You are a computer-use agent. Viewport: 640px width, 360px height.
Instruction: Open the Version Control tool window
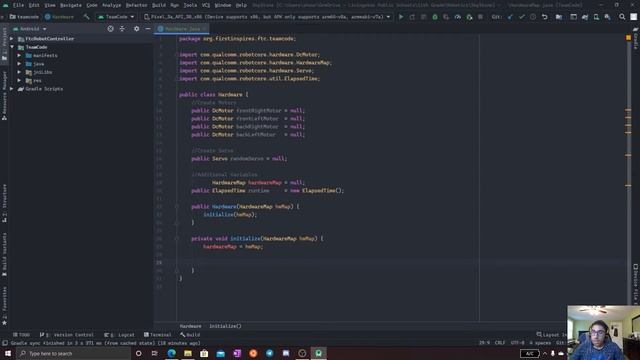pyautogui.click(x=67, y=335)
